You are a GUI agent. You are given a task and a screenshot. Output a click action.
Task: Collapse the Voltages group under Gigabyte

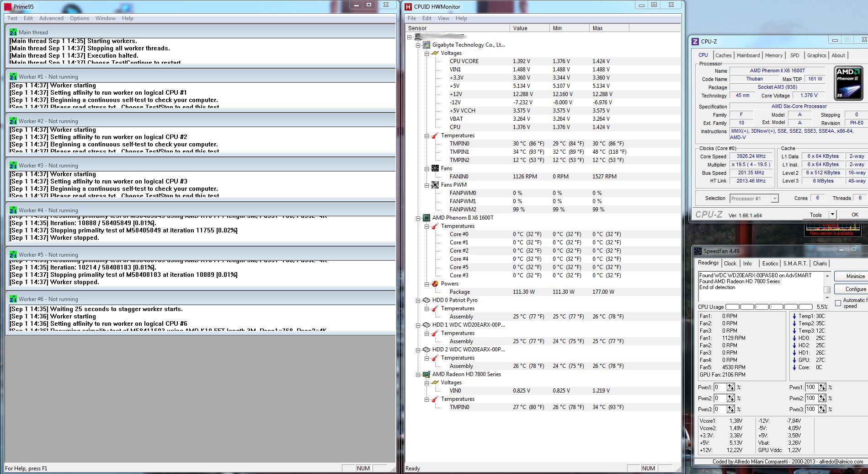point(426,53)
